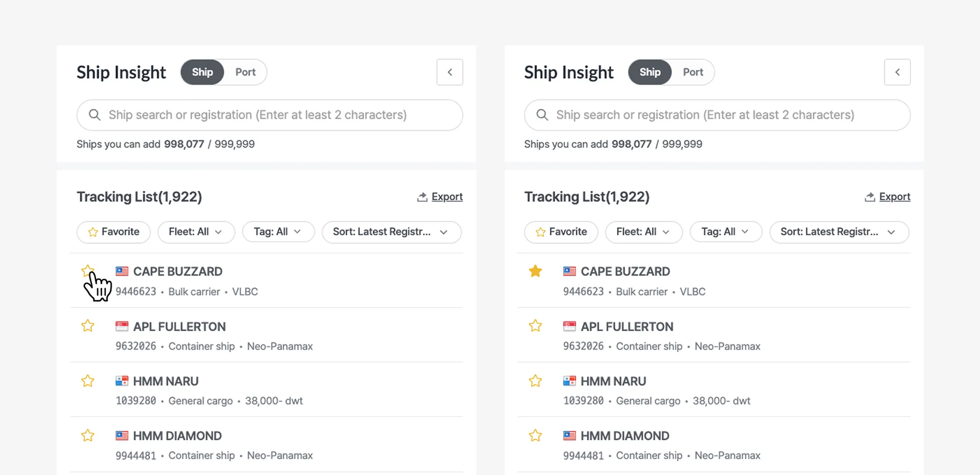This screenshot has height=475, width=980.
Task: Toggle the Favorite filter button, right panel
Action: (x=561, y=232)
